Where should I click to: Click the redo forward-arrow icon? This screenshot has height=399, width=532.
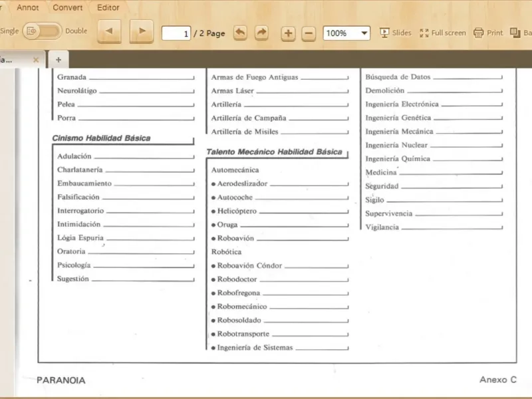click(x=261, y=33)
